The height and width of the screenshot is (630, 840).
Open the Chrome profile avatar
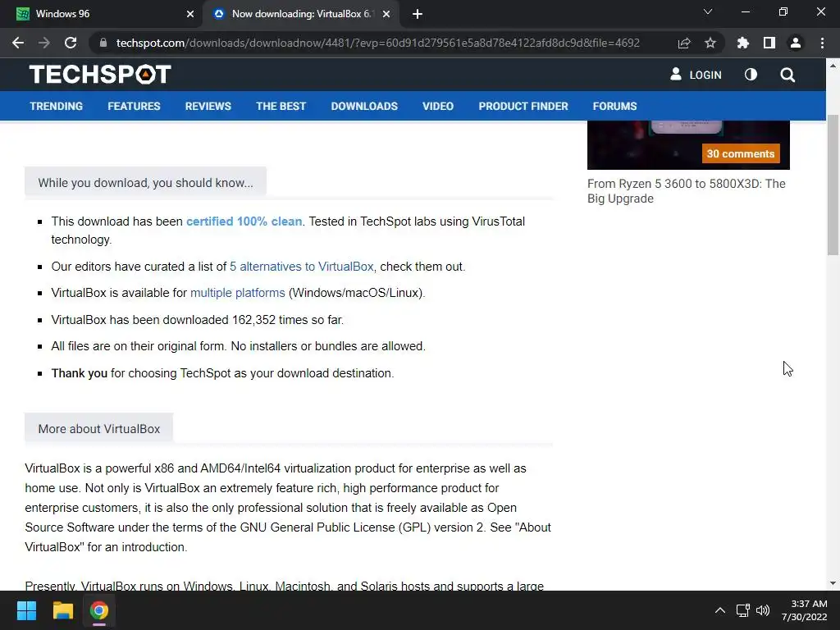pyautogui.click(x=796, y=43)
